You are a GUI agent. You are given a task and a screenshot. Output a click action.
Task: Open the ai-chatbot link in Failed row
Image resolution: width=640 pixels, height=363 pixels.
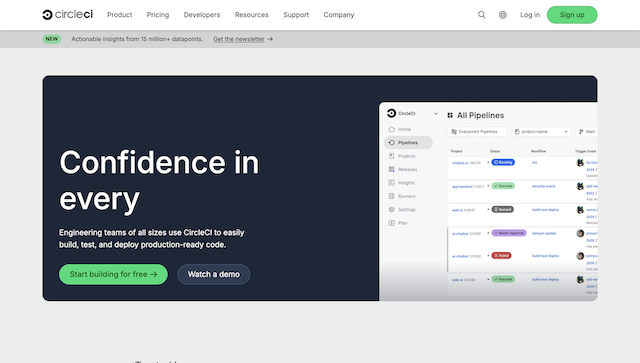[460, 256]
